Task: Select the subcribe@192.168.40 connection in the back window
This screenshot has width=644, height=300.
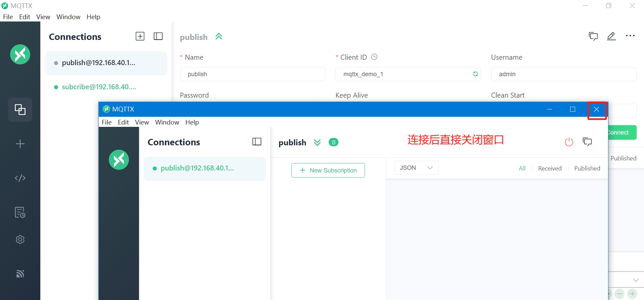Action: [106, 87]
